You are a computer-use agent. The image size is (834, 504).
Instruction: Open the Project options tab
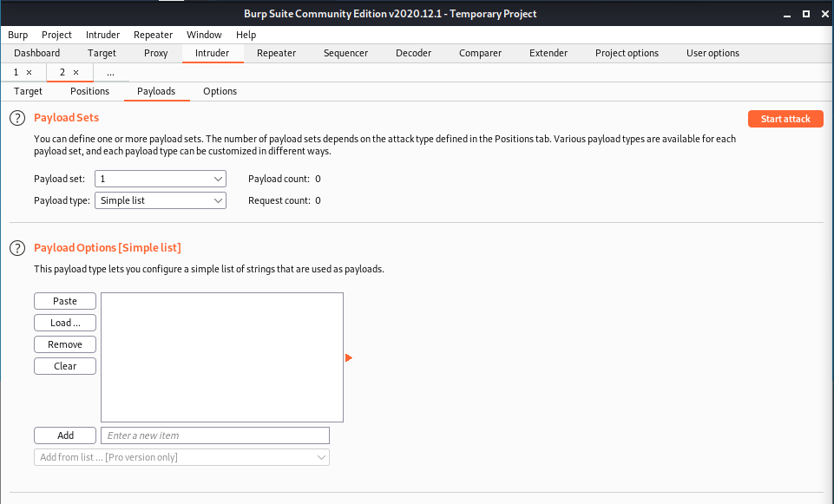[x=627, y=53]
